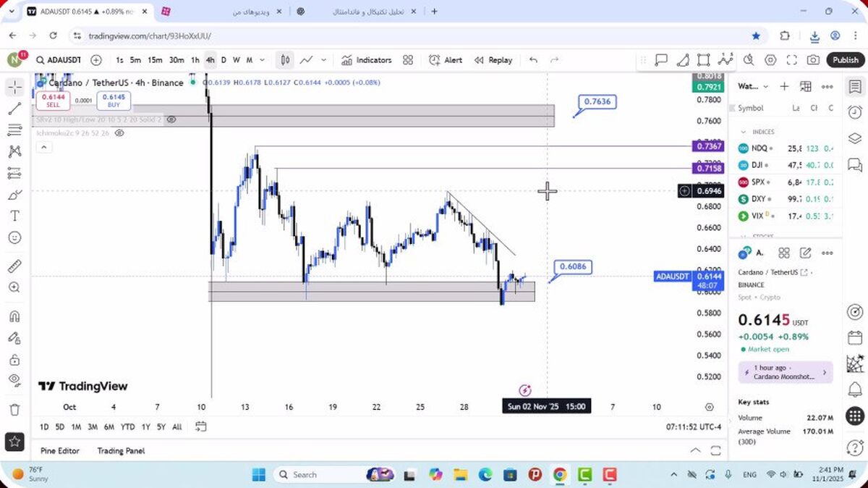Screen dimensions: 868x488
Task: Select the 15m timeframe
Action: (155, 60)
